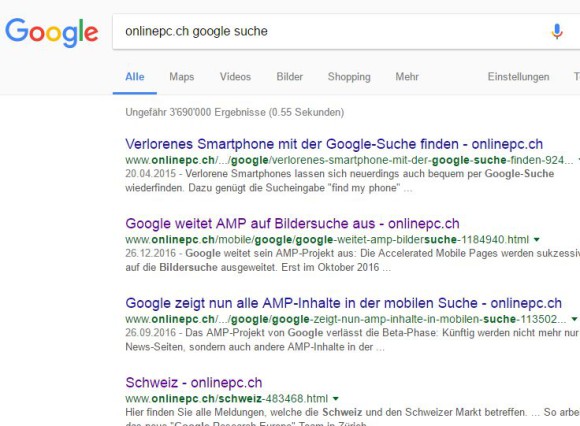This screenshot has width=580, height=426.
Task: Click the snippet dated 20.04.2015
Action: tap(340, 181)
